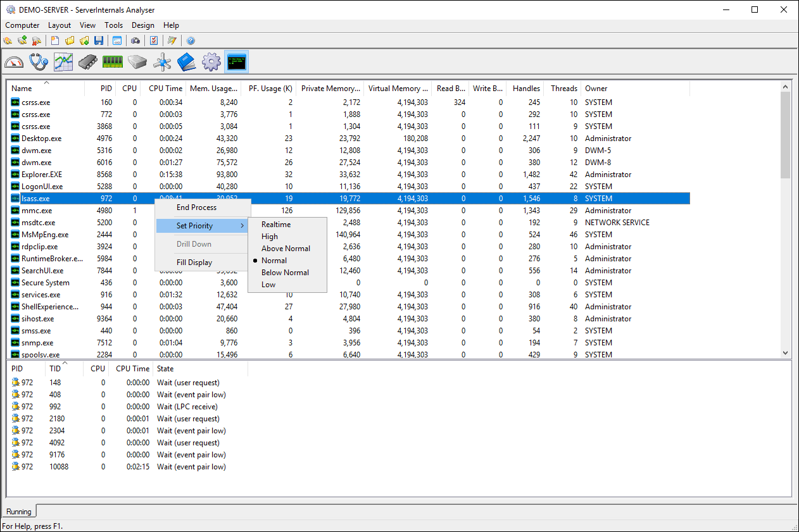Expand the Set Priority submenu arrow
The image size is (799, 532).
coord(242,226)
